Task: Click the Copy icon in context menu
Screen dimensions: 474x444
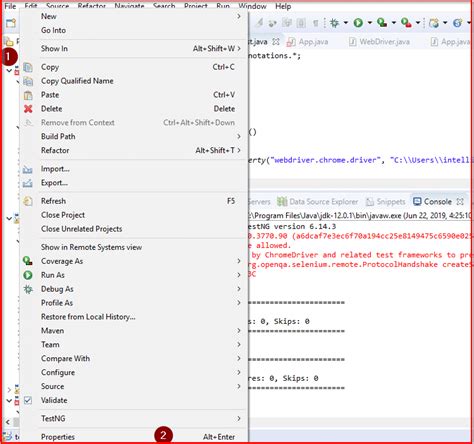Action: (28, 67)
